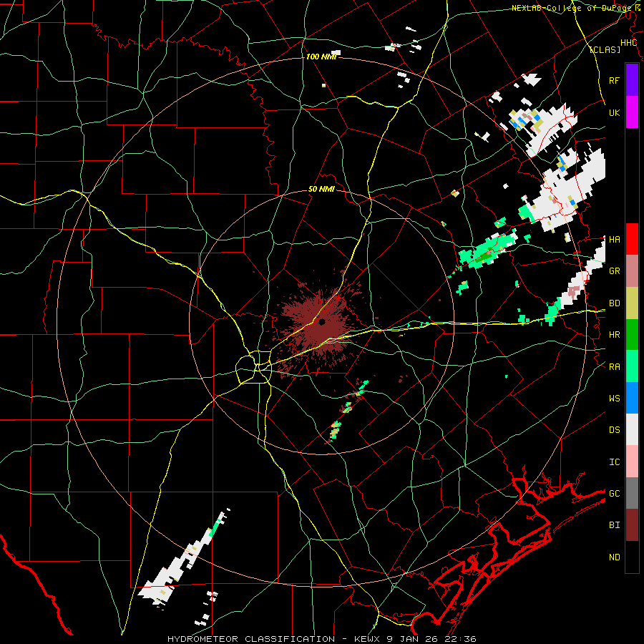Click the BI biological dark red swatch
Image resolution: width=644 pixels, height=644 pixels.
click(x=632, y=525)
